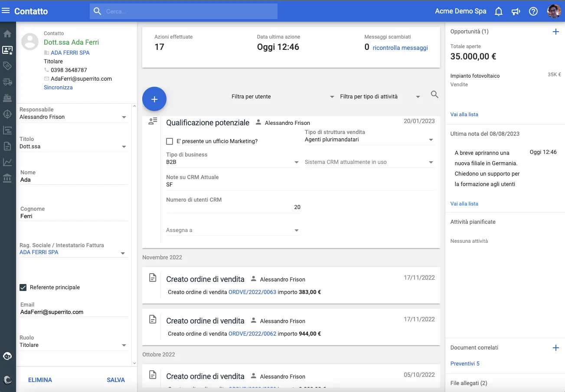Open the hamburger navigation menu
The image size is (565, 392).
[x=6, y=11]
